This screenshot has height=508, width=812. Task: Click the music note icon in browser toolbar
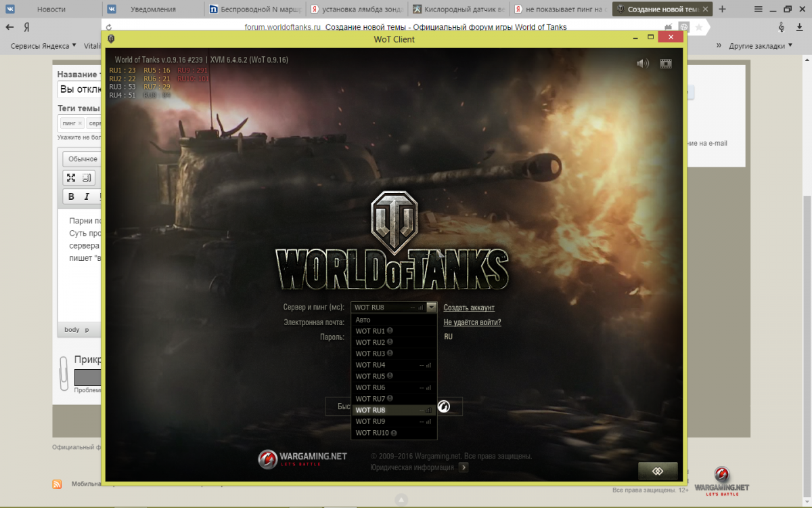tap(782, 27)
